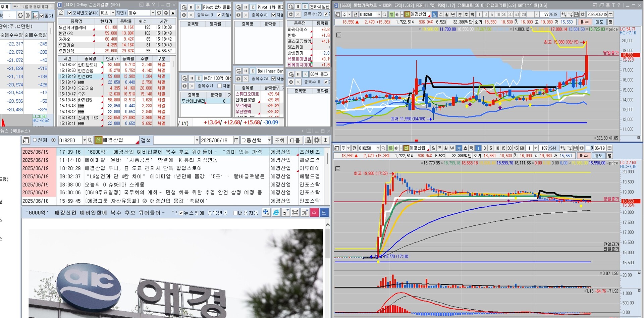Screen dimensions: 644x318
Task: Enable the 내용자동 checkbox
Action: tap(235, 213)
